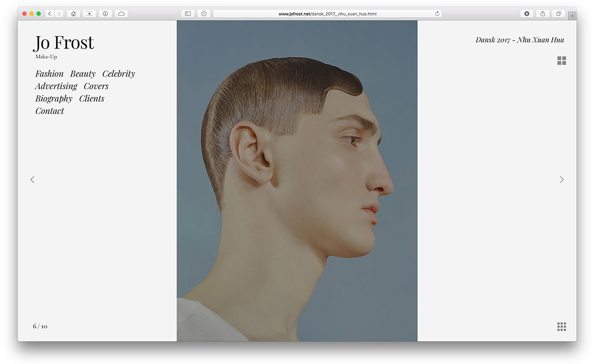Open the Biography menu link

coord(54,99)
